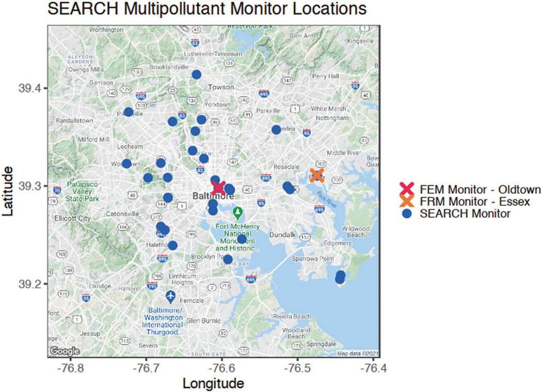Image resolution: width=542 pixels, height=392 pixels.
Task: Click the blue monitor dot near Curtis Bay
Action: [x=228, y=259]
